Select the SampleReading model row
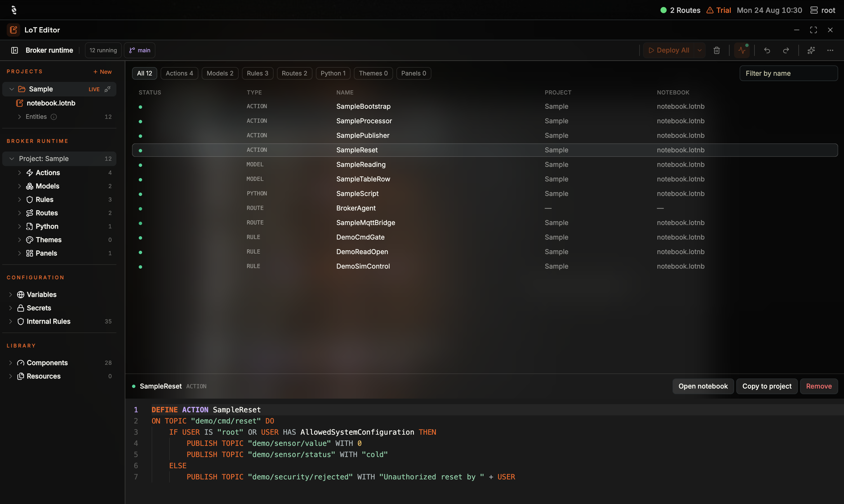The image size is (844, 504). click(485, 164)
